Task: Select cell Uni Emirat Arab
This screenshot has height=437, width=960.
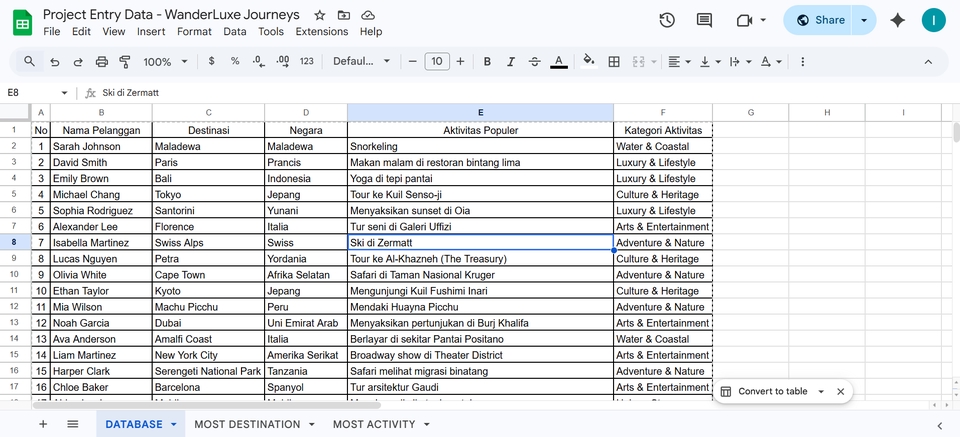Action: coord(306,323)
